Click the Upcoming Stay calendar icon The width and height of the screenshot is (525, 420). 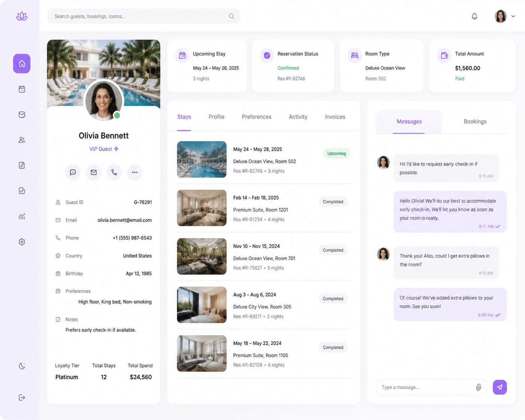[x=182, y=55]
